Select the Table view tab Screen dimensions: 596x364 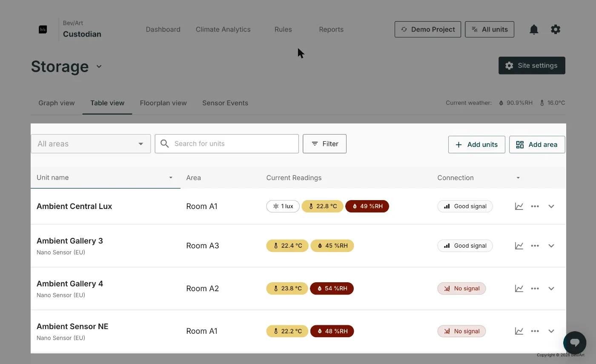pyautogui.click(x=107, y=103)
